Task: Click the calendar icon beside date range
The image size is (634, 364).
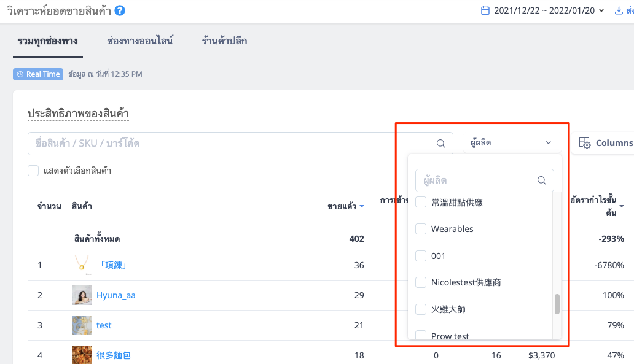Action: pyautogui.click(x=485, y=10)
